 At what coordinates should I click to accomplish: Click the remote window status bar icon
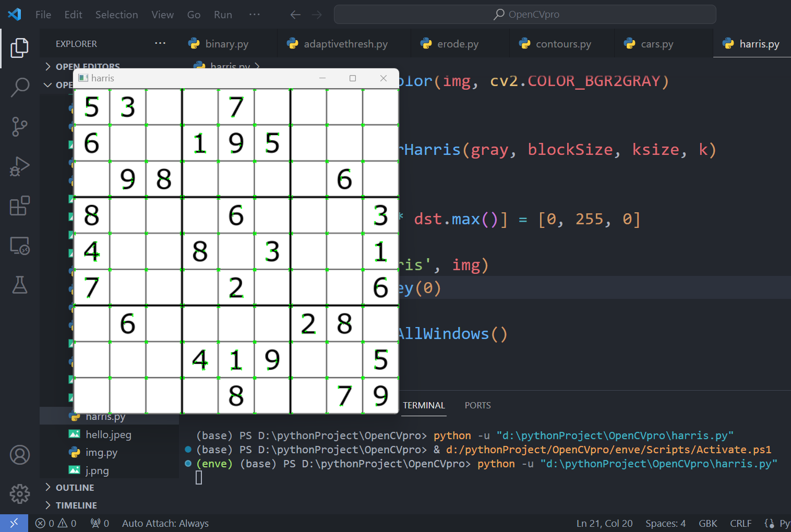pyautogui.click(x=14, y=523)
